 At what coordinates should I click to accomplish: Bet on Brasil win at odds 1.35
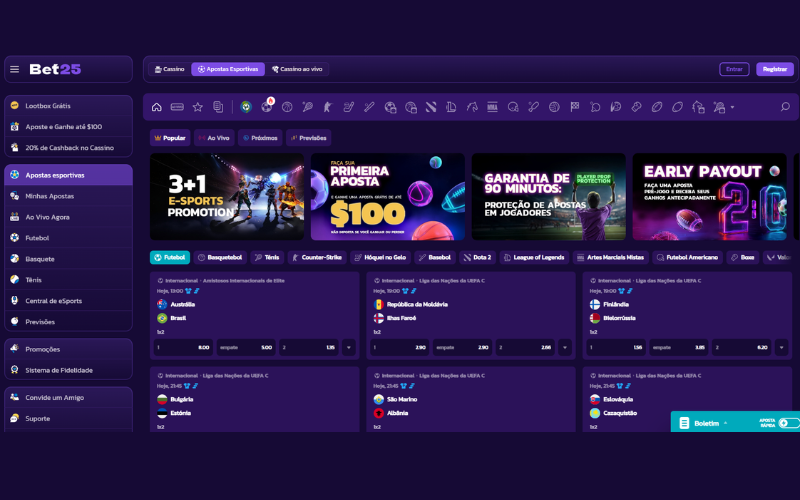[309, 348]
